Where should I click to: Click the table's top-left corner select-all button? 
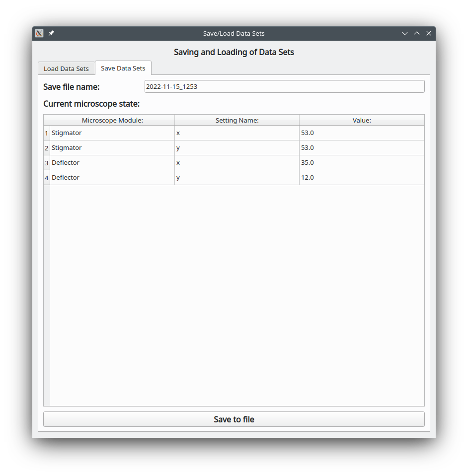[47, 120]
